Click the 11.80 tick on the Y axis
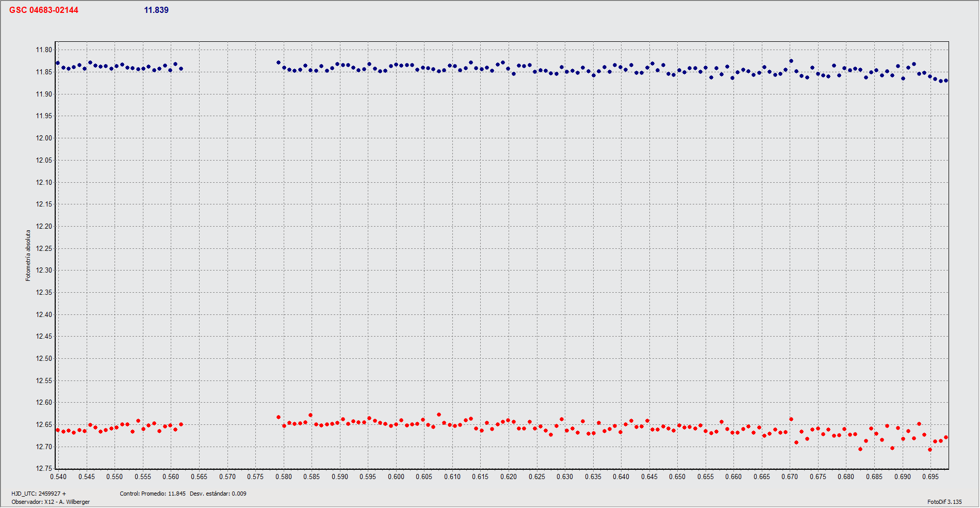The height and width of the screenshot is (508, 980). point(44,50)
